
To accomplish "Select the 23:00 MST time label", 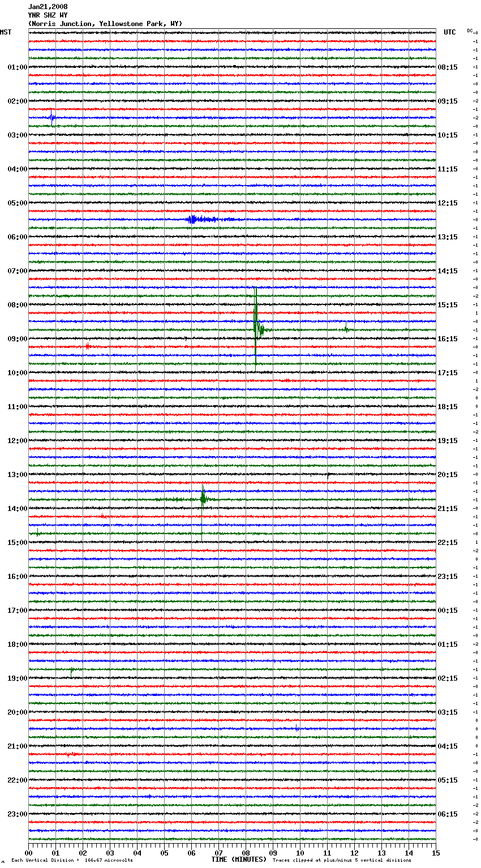I will coord(18,814).
